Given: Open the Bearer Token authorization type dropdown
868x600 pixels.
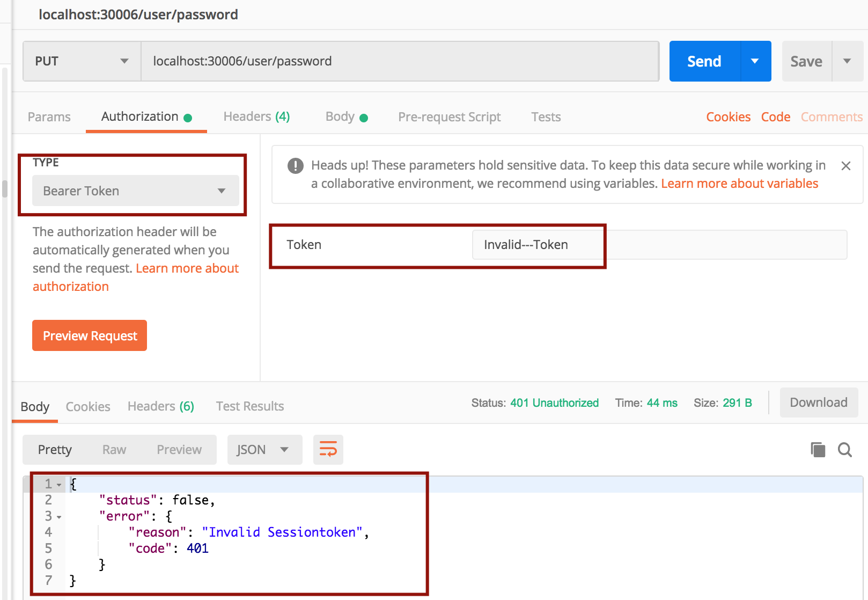Looking at the screenshot, I should point(135,191).
